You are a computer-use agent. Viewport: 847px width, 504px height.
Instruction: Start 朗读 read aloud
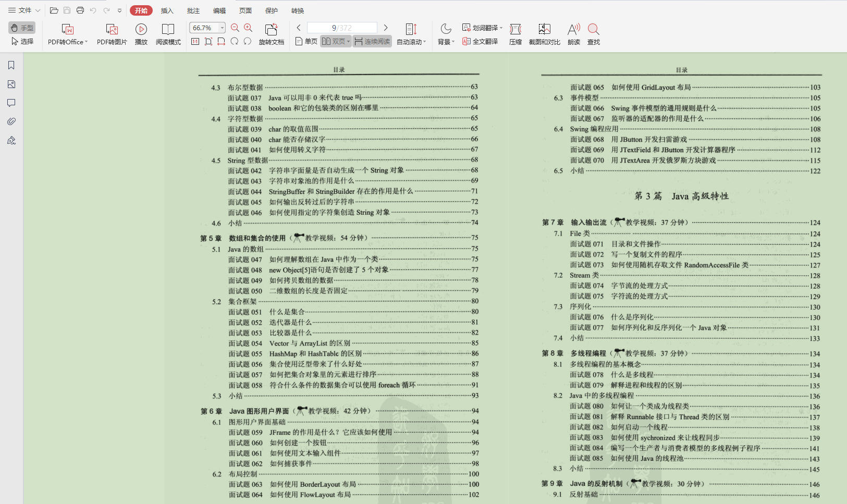click(x=574, y=34)
